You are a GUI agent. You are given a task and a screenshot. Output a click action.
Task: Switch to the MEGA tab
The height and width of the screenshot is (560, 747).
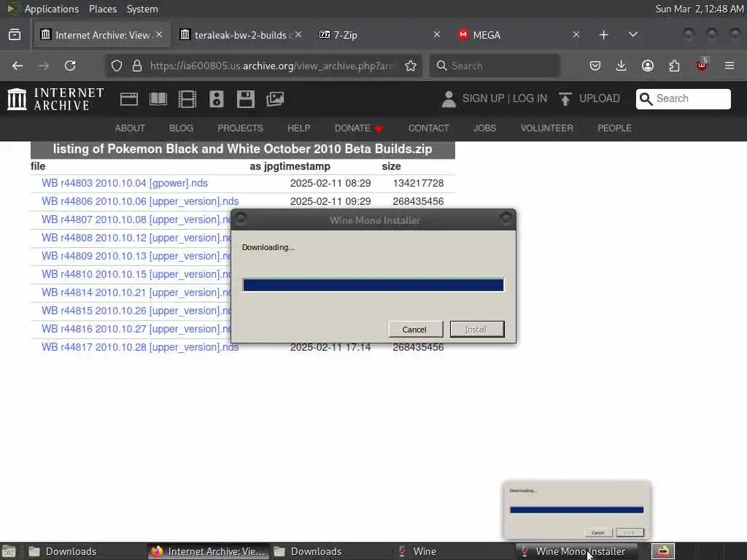[x=519, y=35]
